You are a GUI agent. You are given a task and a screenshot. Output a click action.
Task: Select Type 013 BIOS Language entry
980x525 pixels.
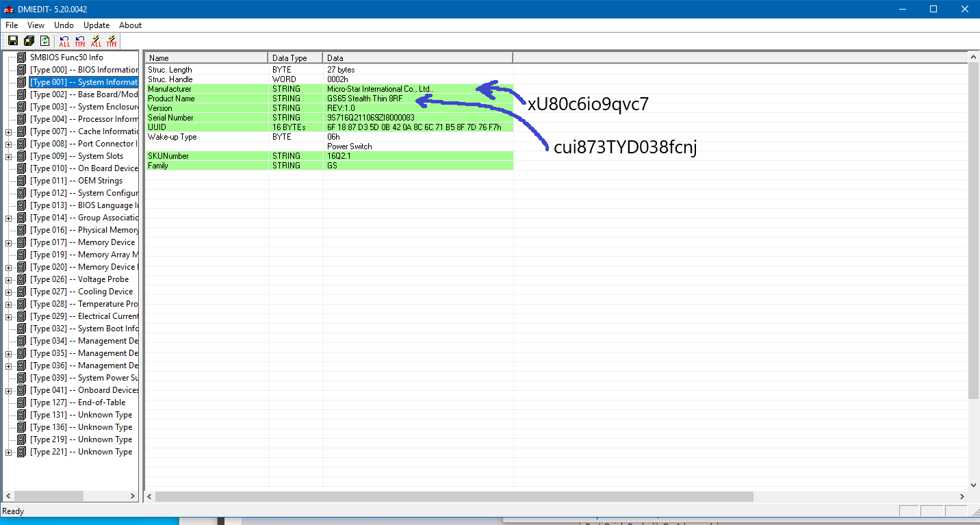(x=83, y=205)
